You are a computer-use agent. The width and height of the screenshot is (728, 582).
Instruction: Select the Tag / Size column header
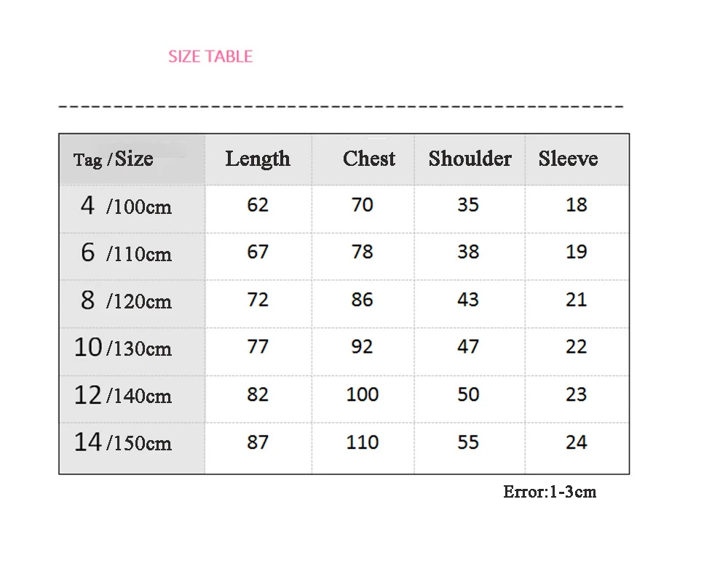(x=114, y=159)
